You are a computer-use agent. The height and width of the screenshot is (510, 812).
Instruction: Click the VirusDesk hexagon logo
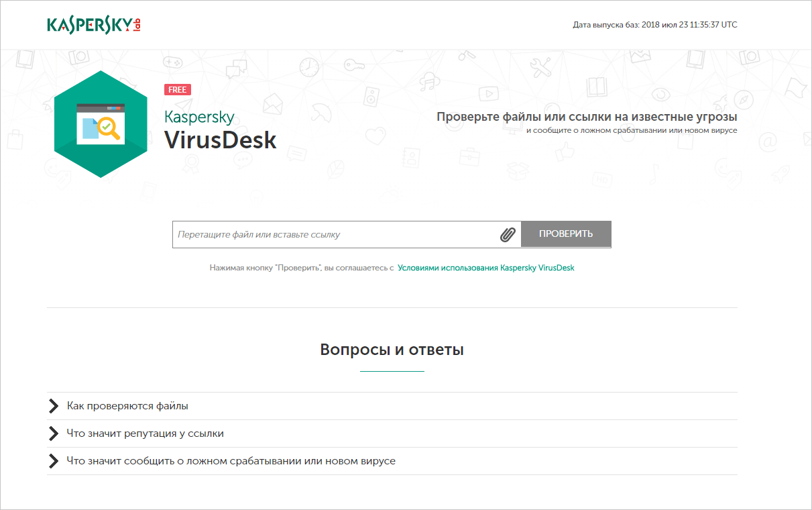tap(101, 124)
